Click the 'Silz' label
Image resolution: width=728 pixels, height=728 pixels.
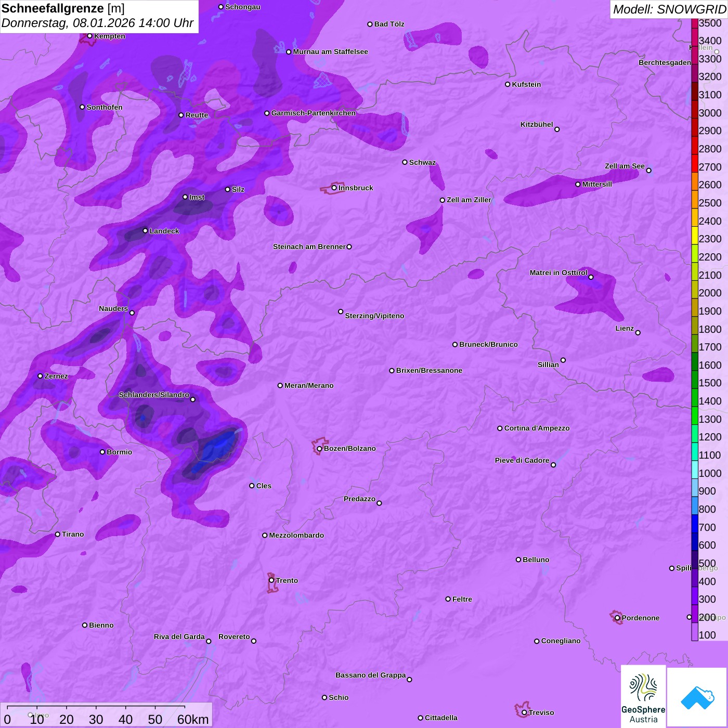[x=238, y=189]
